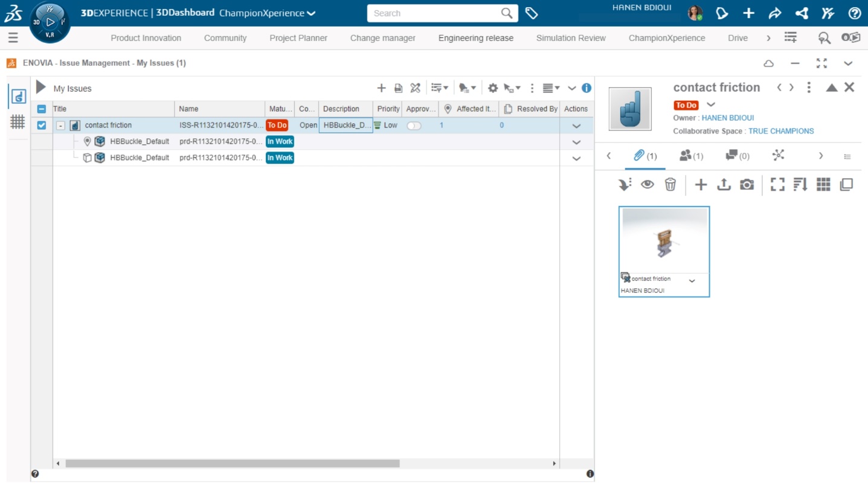Click the plus add icon in the top bar
The width and height of the screenshot is (868, 488).
point(748,13)
